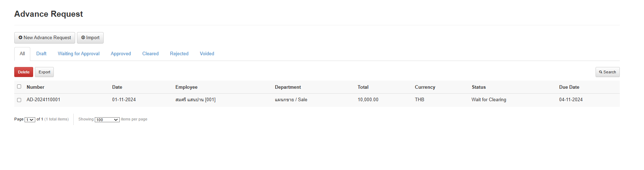Expand the items per page dropdown

click(107, 120)
